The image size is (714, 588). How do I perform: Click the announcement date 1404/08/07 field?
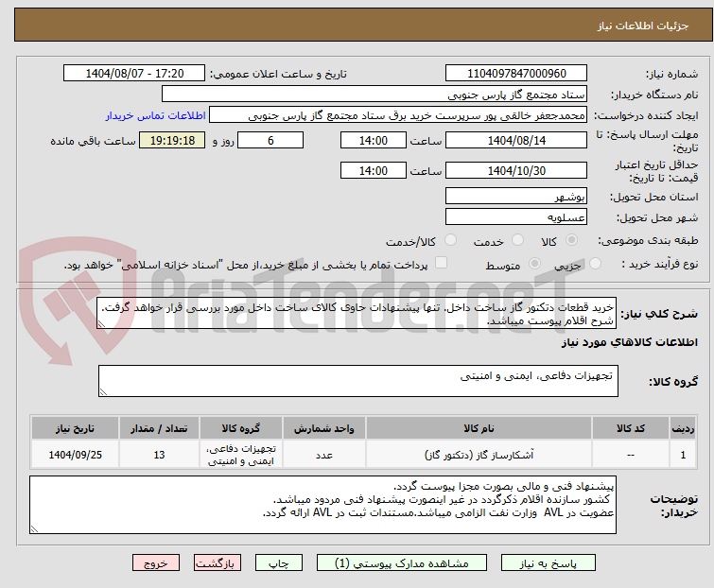click(x=134, y=74)
